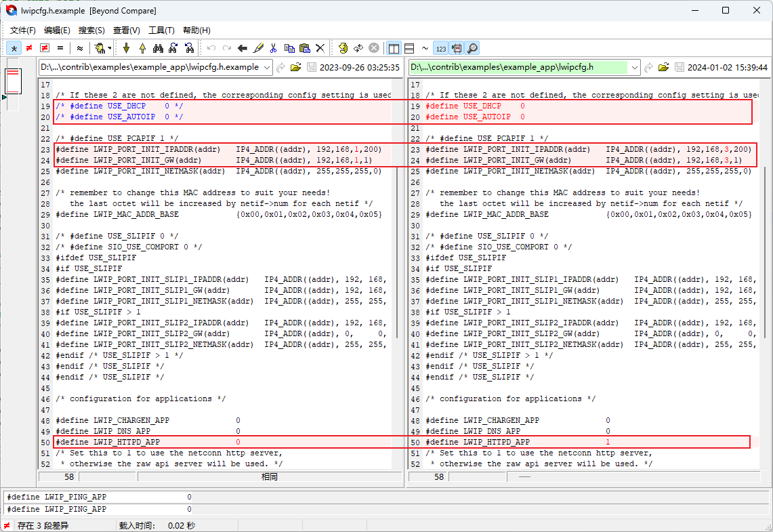The height and width of the screenshot is (532, 773).
Task: Click the binoculars Find icon
Action: [158, 48]
